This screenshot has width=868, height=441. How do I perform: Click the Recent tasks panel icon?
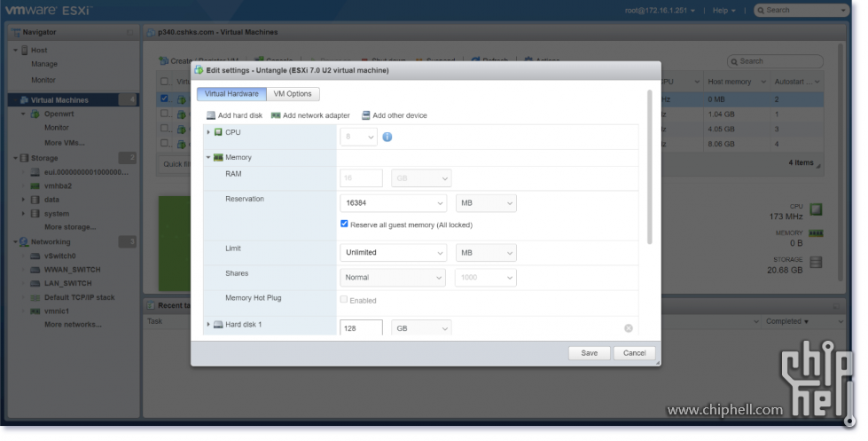coord(151,305)
